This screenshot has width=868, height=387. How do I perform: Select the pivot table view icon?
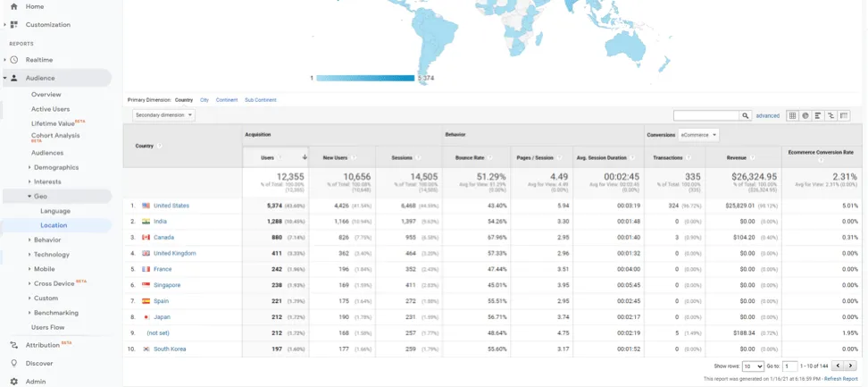[x=844, y=115]
